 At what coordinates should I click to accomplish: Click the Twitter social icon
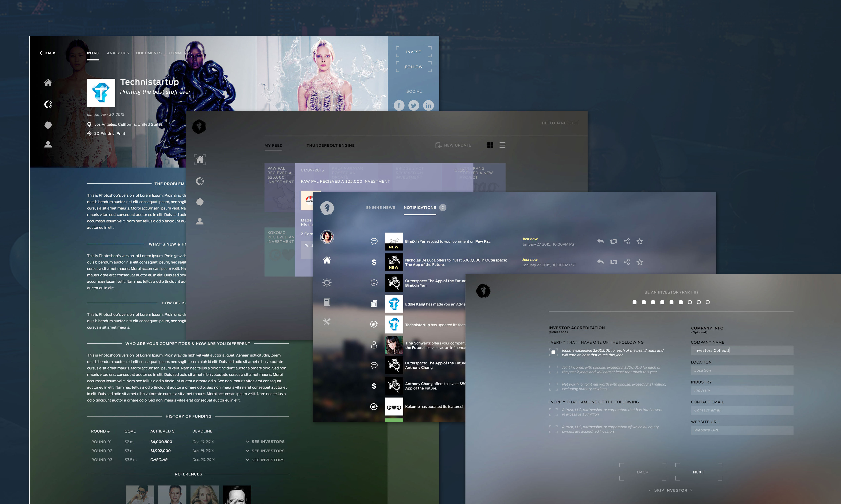coord(413,105)
